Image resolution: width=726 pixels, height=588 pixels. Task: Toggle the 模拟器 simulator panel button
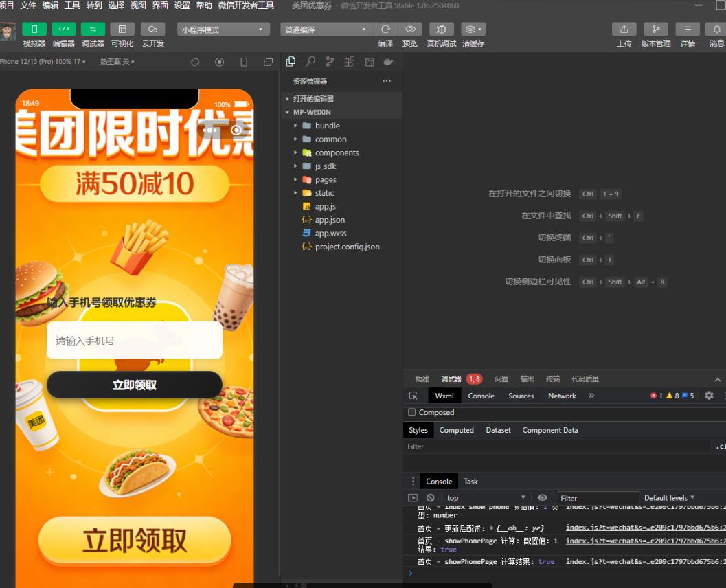coord(34,30)
